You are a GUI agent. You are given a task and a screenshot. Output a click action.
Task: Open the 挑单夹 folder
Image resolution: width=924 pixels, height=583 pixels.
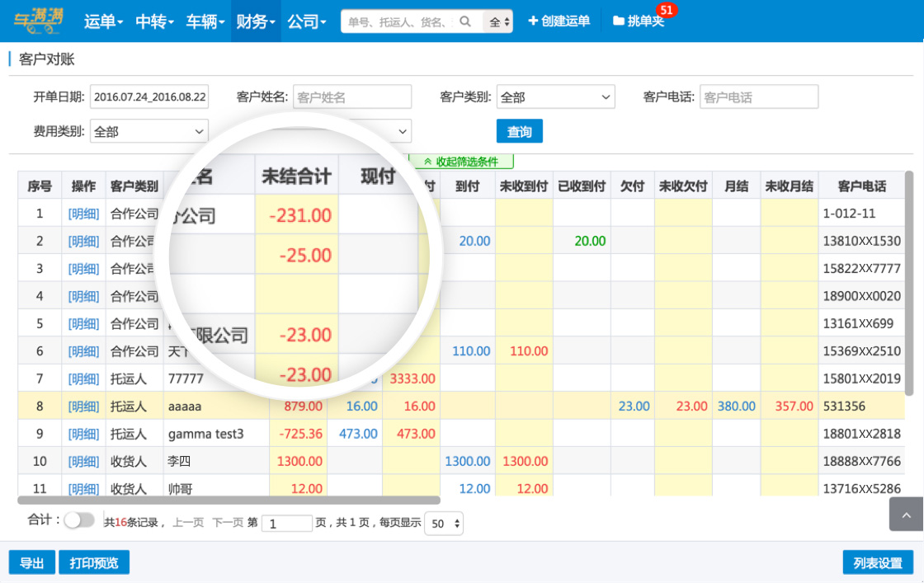(x=638, y=21)
